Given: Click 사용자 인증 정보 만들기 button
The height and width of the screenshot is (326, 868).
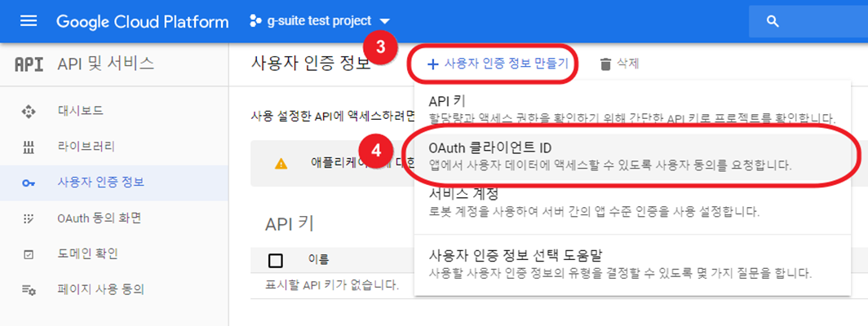Looking at the screenshot, I should point(497,64).
